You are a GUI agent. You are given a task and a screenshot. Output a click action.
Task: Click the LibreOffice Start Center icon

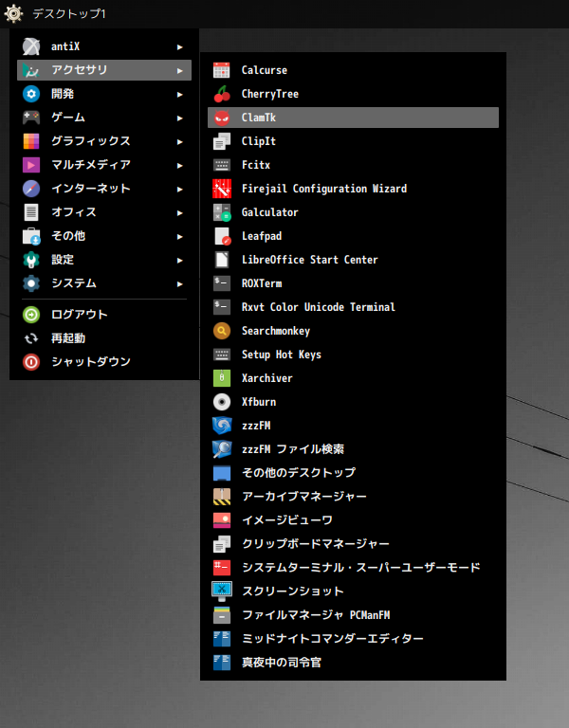[222, 260]
